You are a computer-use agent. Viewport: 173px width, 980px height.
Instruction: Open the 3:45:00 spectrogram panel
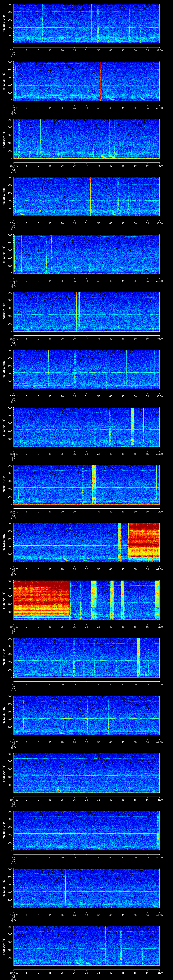click(87, 831)
